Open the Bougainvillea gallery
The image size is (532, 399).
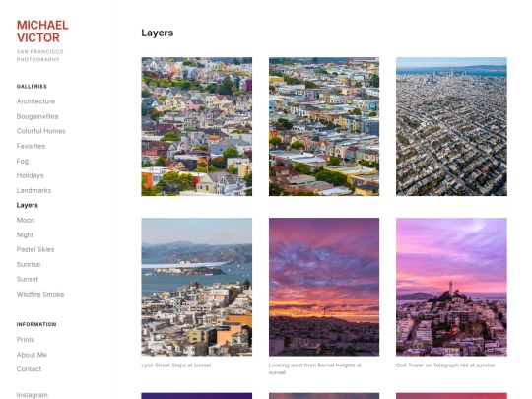37,116
